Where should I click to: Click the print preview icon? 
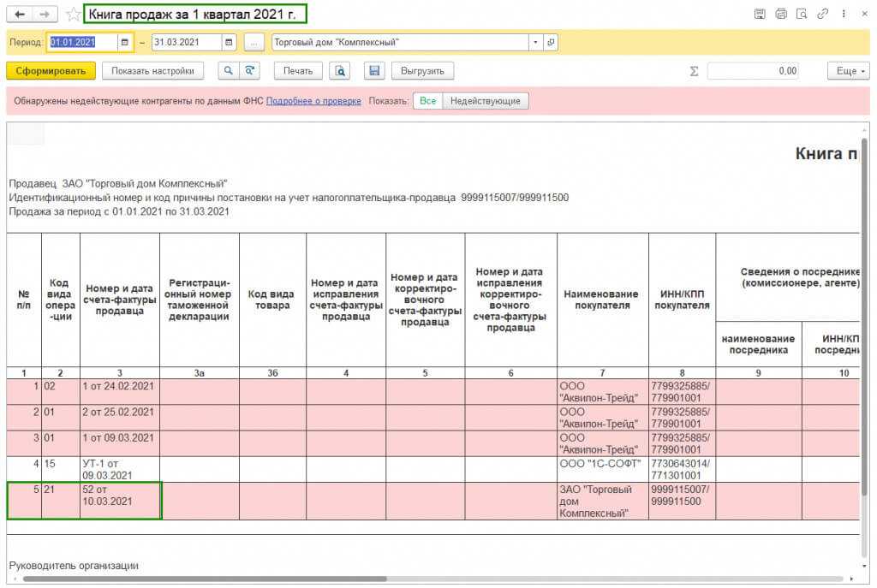340,71
